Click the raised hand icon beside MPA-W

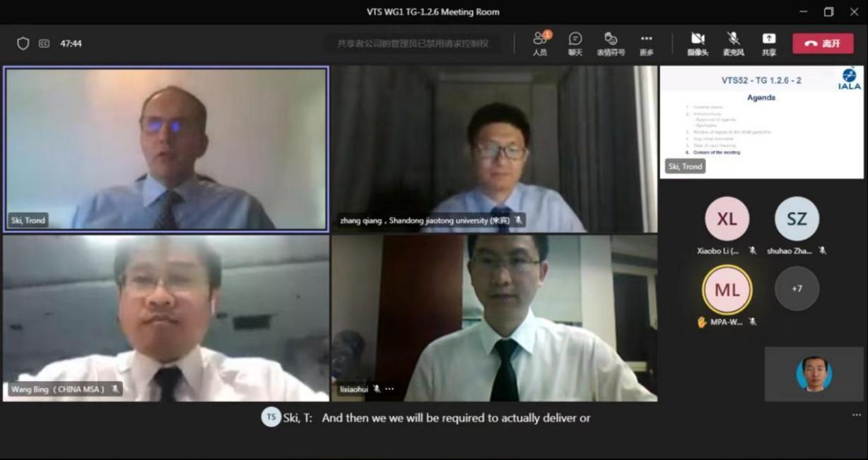(702, 322)
